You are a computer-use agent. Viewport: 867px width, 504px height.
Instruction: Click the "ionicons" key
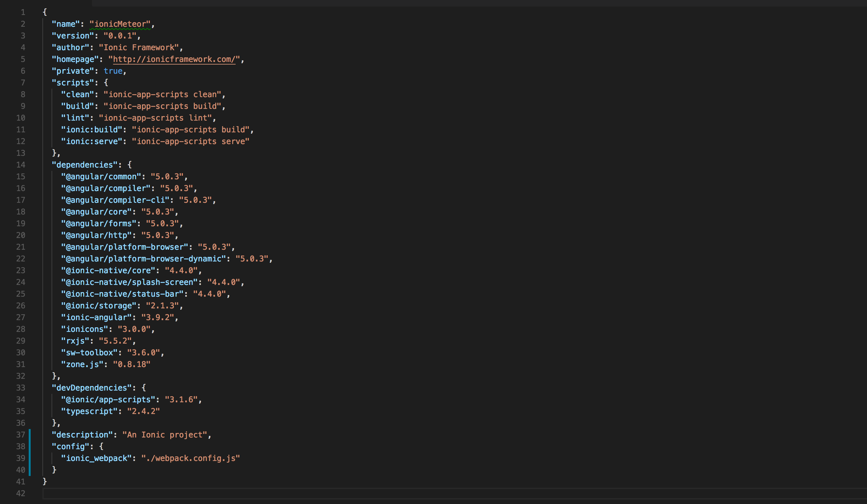(x=84, y=329)
